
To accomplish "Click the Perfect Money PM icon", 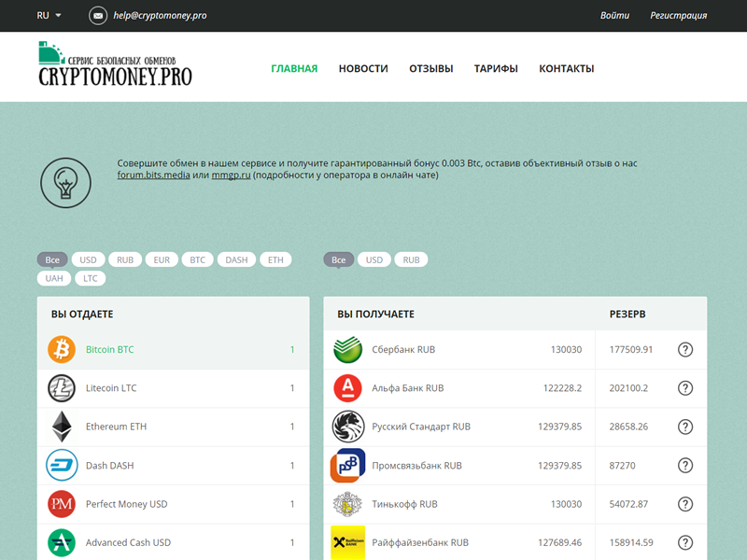I will [62, 504].
